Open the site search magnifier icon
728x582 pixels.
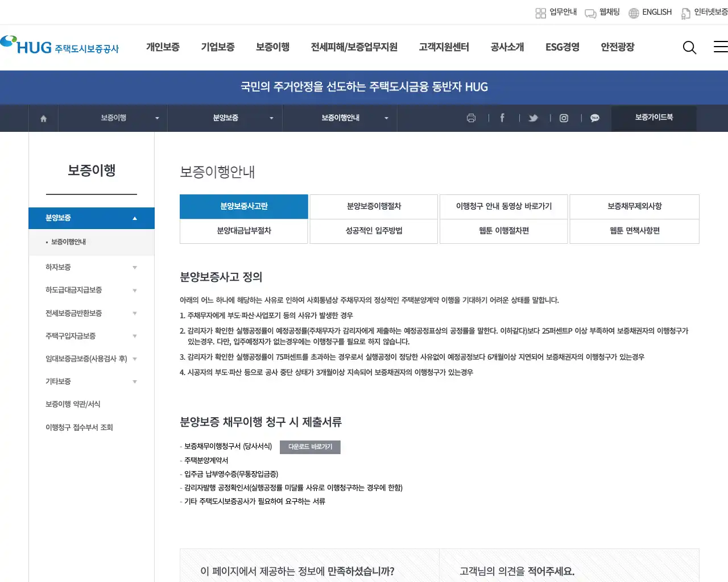(689, 48)
